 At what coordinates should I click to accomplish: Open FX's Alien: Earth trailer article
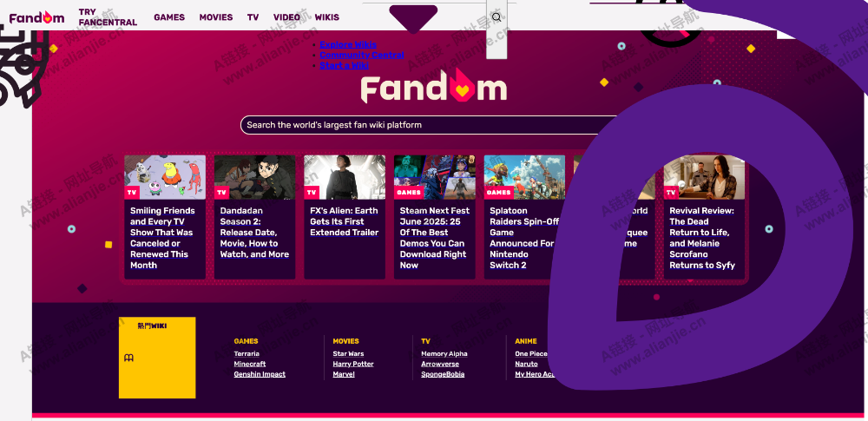coord(345,221)
